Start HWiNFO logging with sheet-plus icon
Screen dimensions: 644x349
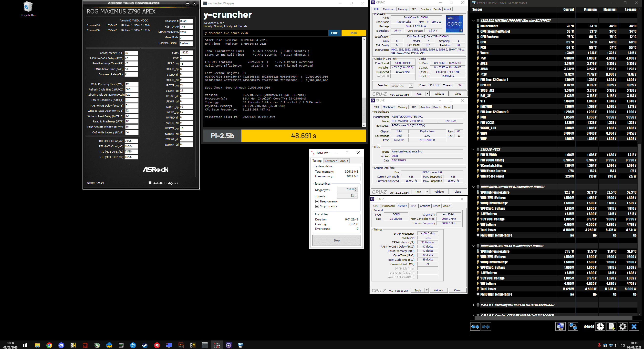tap(612, 327)
